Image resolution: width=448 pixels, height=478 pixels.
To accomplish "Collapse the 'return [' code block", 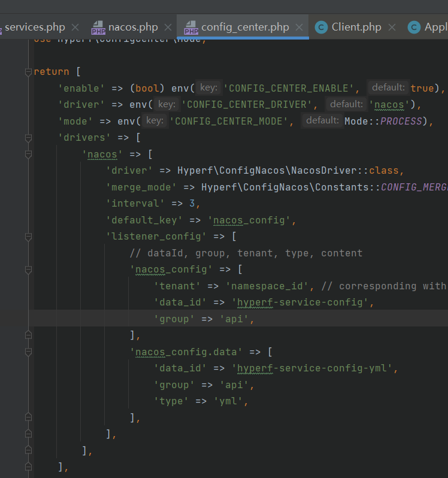I will pos(28,72).
